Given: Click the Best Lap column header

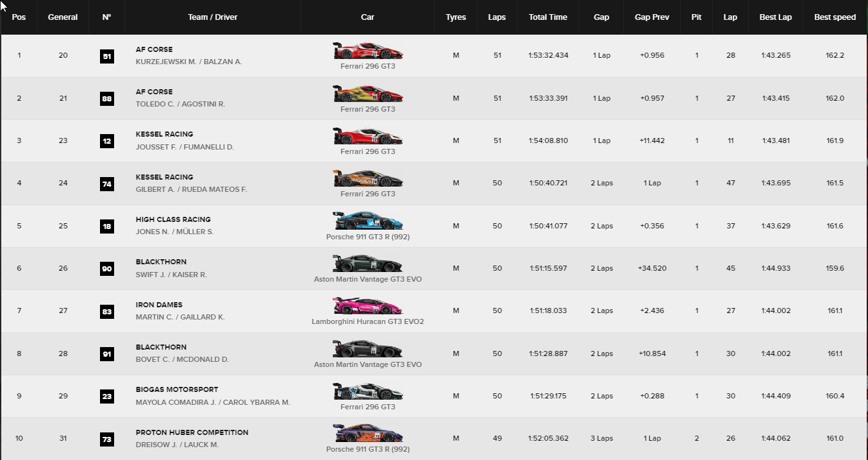Looking at the screenshot, I should click(x=776, y=17).
